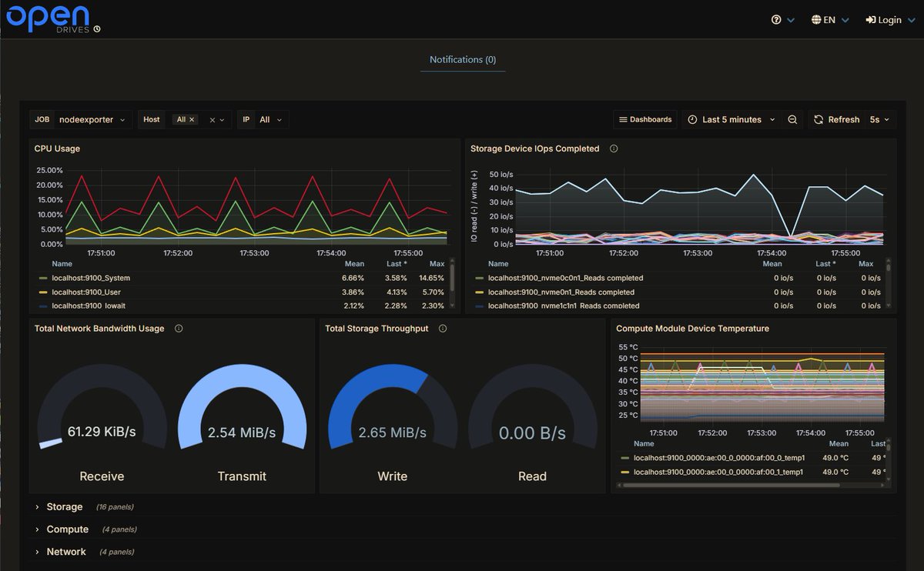Click the 49.0 °C mean for af:00_0_temp1
924x571 pixels.
[835, 458]
